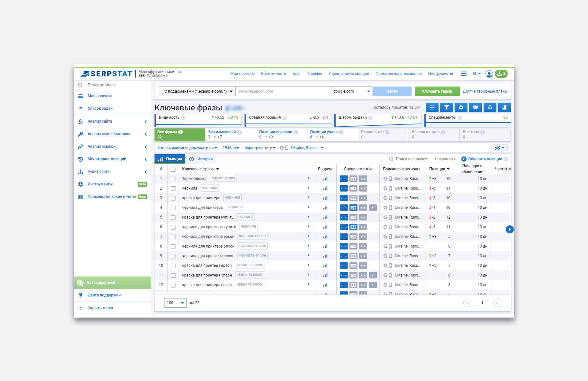The height and width of the screenshot is (381, 588).
Task: Open the user profile avatar icon
Action: coord(489,74)
